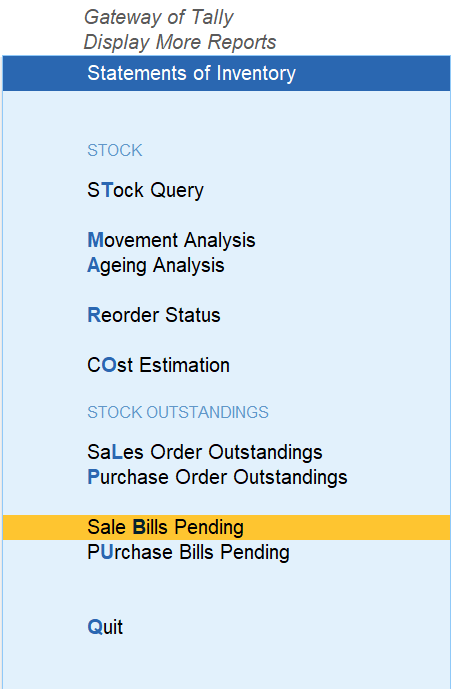Viewport: 452px width, 689px height.
Task: Select Movement Analysis
Action: [171, 240]
